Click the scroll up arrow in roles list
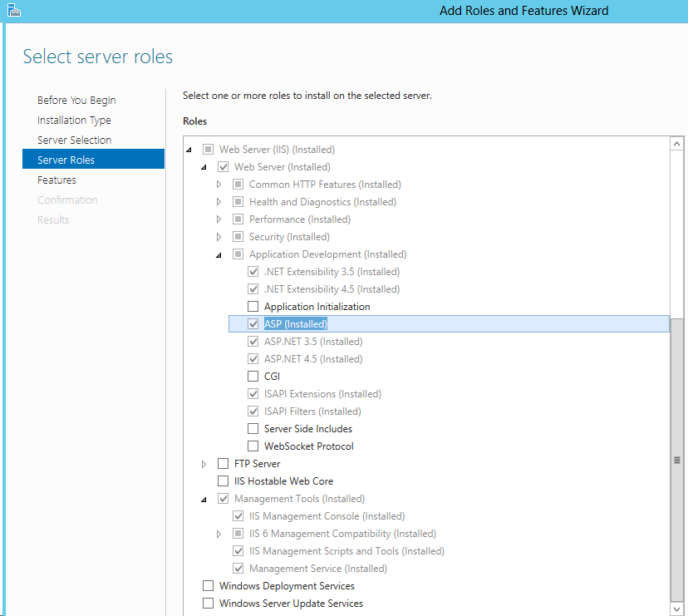 676,144
